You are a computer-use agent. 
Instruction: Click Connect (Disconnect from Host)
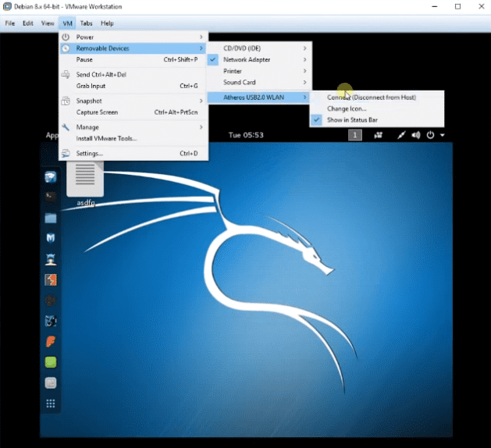click(372, 98)
